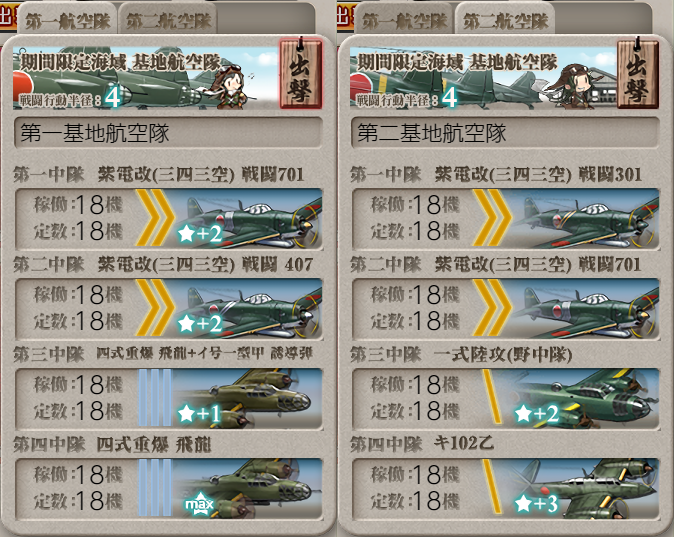Click the first base's 戦闘701 fighter image
Viewport: 674px width, 537px height.
pyautogui.click(x=248, y=219)
